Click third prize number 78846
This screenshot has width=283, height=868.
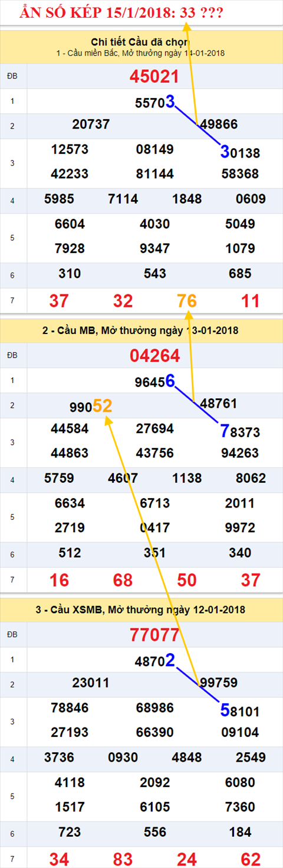(x=70, y=707)
